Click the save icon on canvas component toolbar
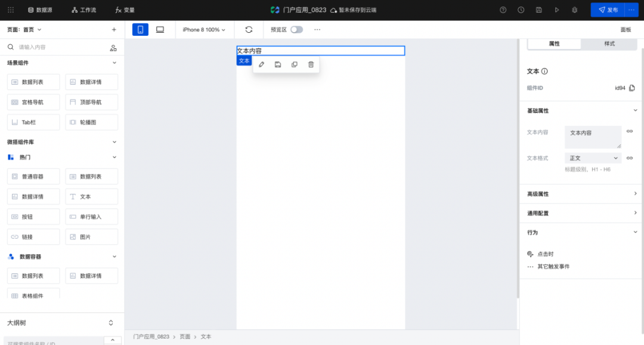Image resolution: width=644 pixels, height=345 pixels. pos(278,64)
